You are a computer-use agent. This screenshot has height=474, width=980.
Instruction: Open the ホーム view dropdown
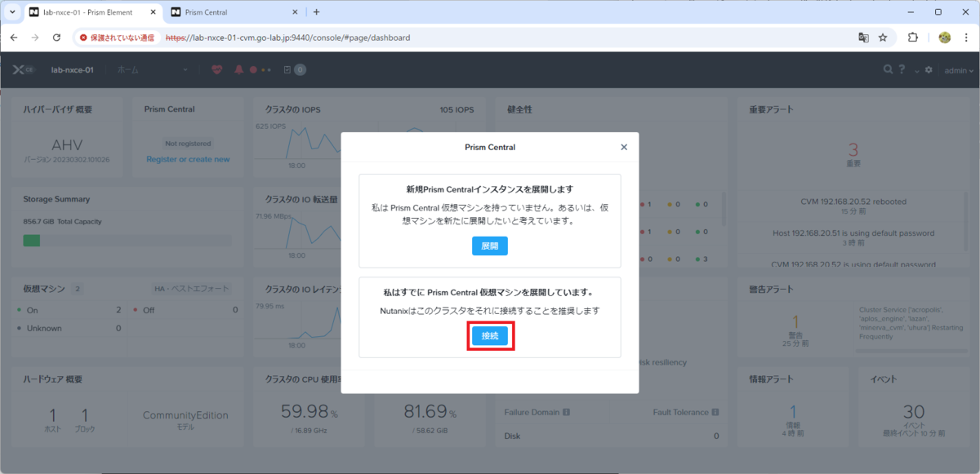click(153, 70)
